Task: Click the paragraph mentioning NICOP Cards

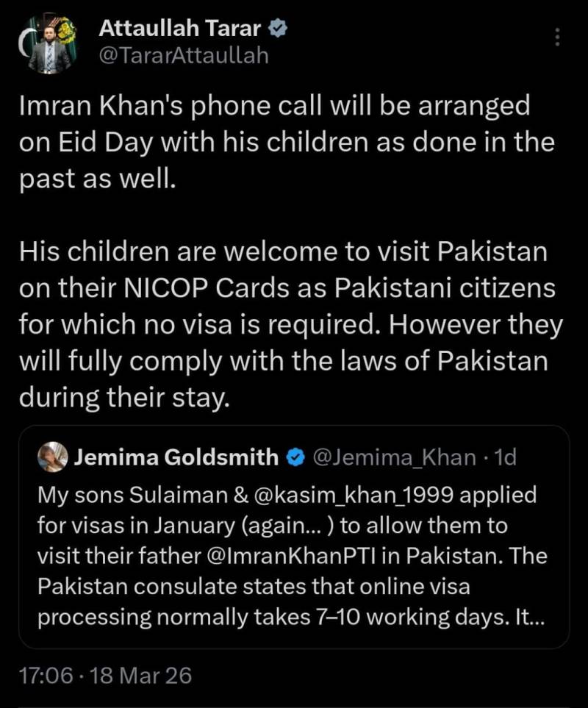Action: pos(290,325)
